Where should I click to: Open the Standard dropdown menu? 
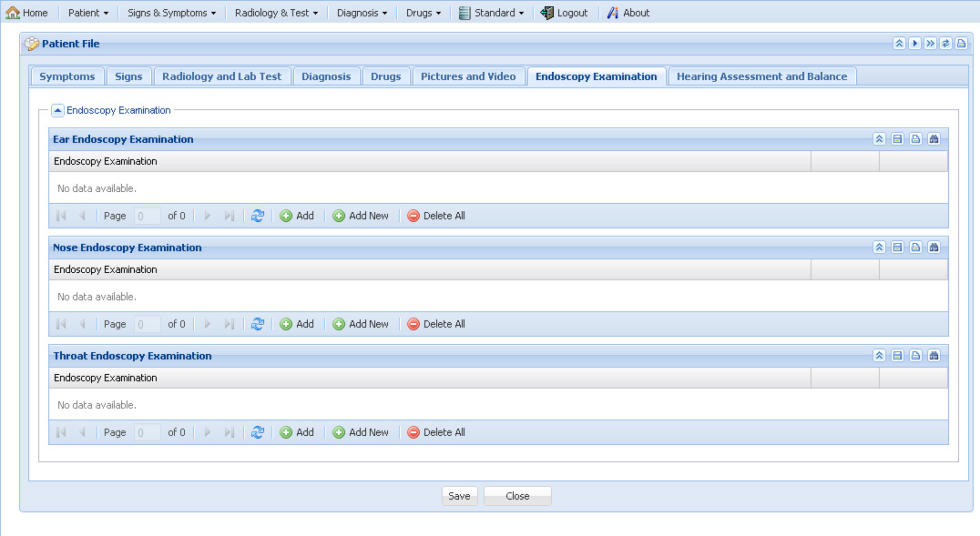pyautogui.click(x=491, y=13)
